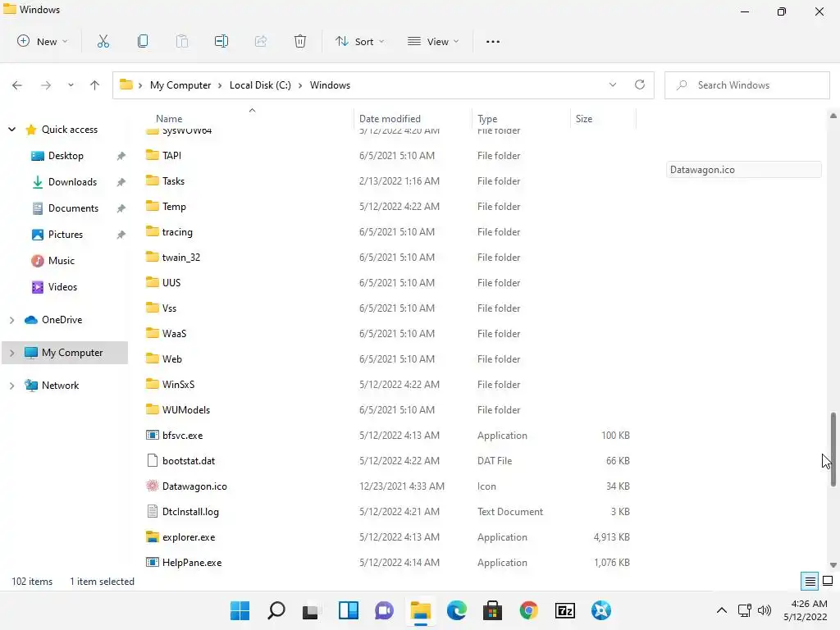Viewport: 840px width, 630px height.
Task: Refresh the Windows folder view
Action: (x=640, y=84)
